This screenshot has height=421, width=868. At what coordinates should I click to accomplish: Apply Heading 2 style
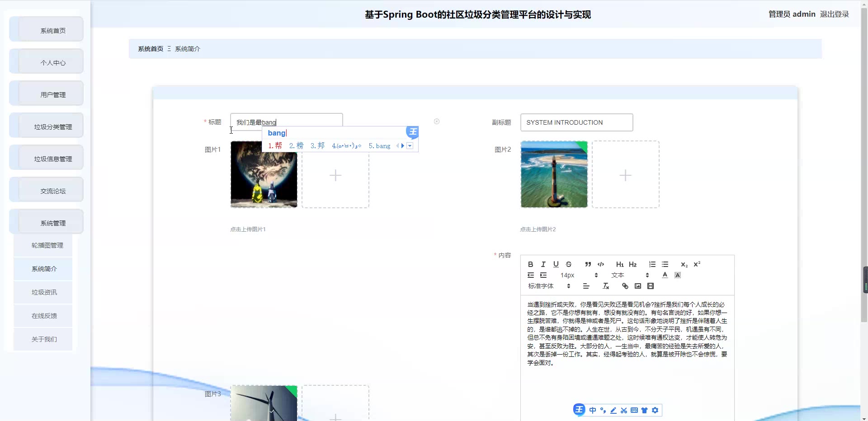632,264
